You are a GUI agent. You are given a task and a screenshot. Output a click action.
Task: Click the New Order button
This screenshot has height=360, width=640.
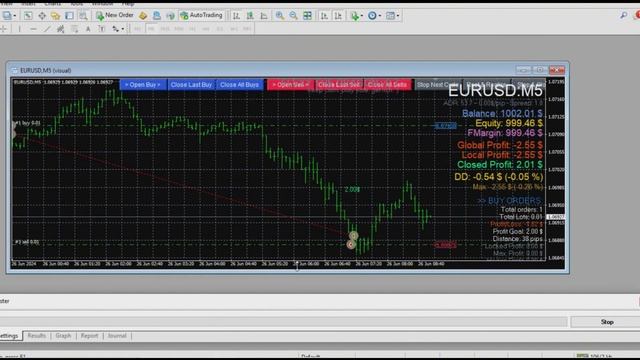point(114,16)
